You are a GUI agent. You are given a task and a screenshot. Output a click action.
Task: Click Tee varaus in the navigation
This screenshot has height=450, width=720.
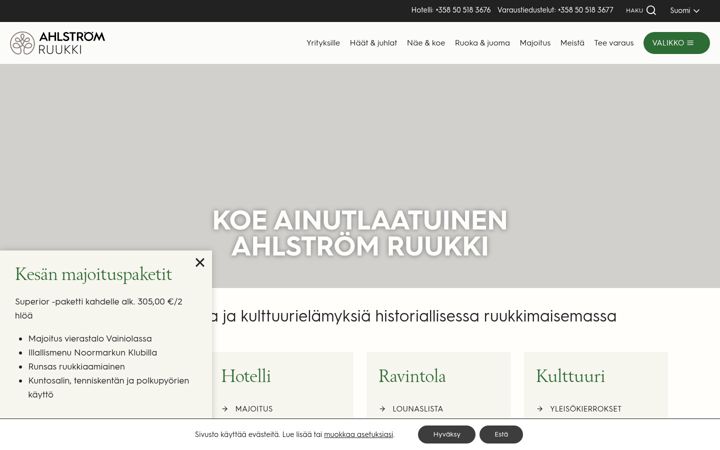613,43
